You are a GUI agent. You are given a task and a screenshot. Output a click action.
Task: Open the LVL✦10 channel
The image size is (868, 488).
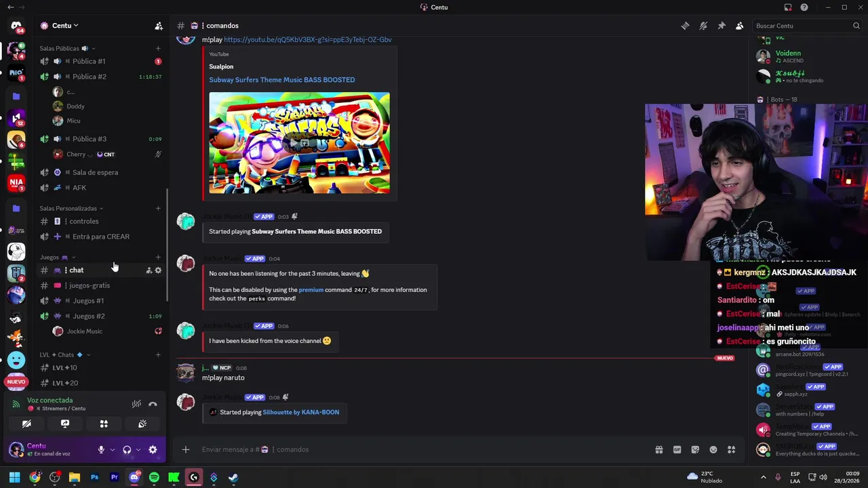click(x=64, y=367)
